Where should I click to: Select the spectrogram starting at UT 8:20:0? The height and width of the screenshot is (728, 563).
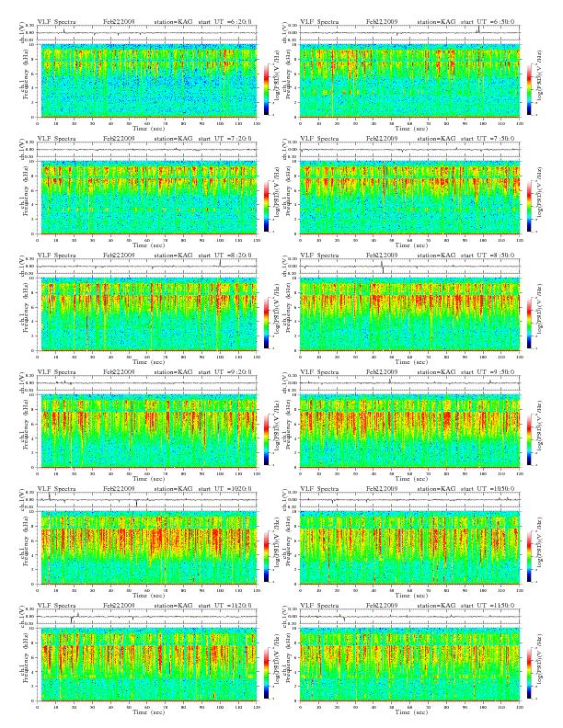tap(147, 314)
